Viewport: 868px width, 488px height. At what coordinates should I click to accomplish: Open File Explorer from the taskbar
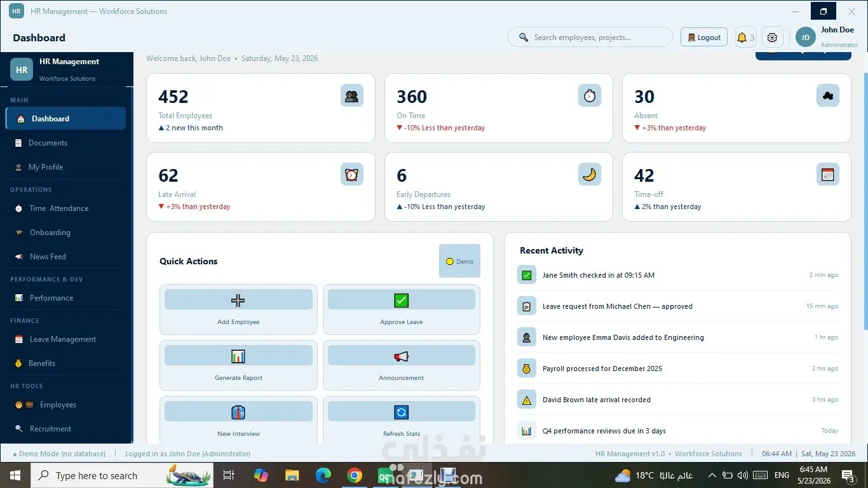(x=292, y=475)
